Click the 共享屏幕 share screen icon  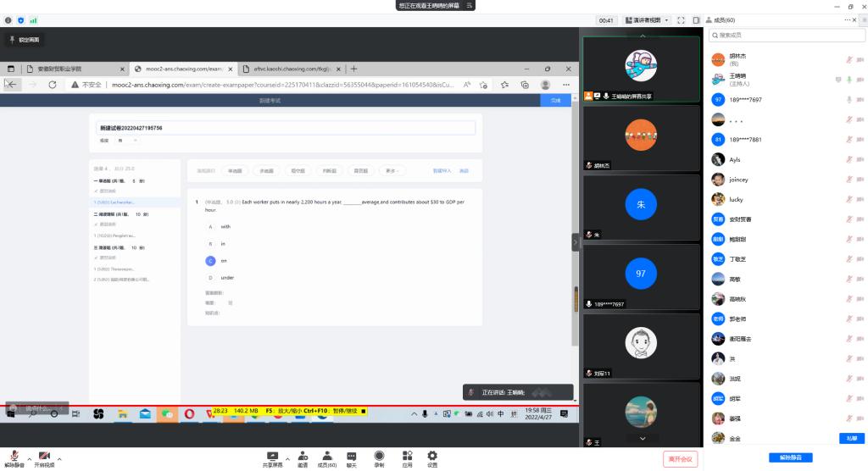(x=272, y=456)
